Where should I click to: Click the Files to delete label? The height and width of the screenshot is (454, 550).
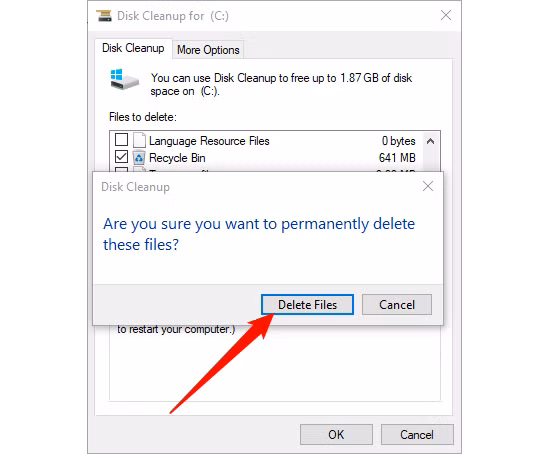coord(143,117)
